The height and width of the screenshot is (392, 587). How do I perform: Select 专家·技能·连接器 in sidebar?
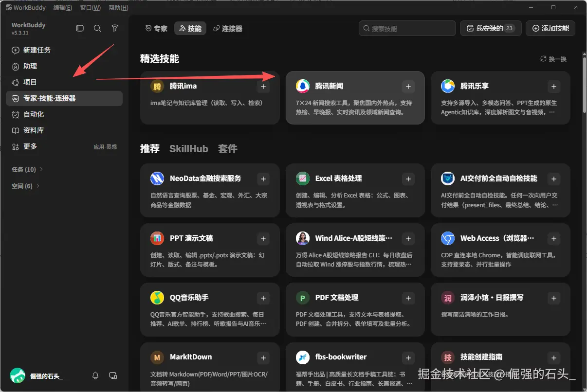(64, 98)
